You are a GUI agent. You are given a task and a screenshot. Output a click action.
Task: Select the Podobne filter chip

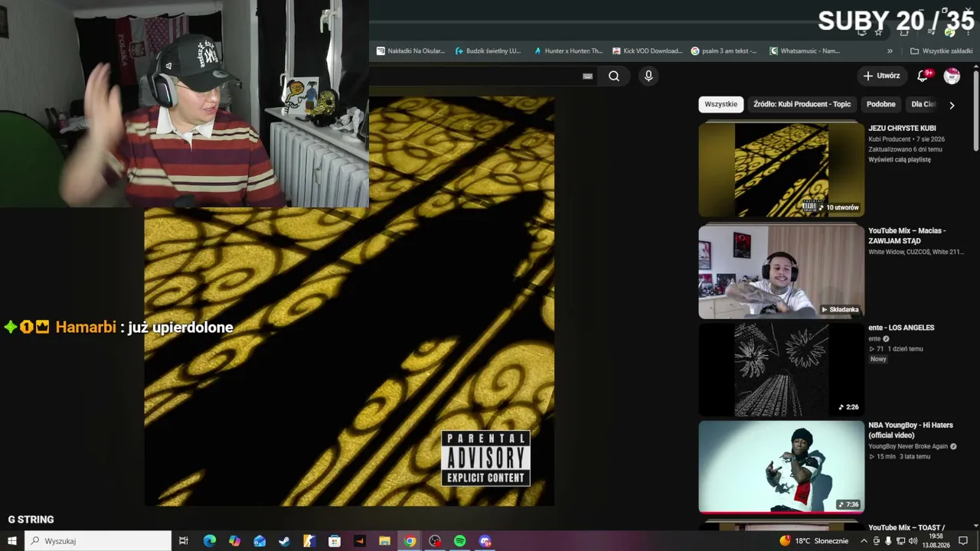881,104
